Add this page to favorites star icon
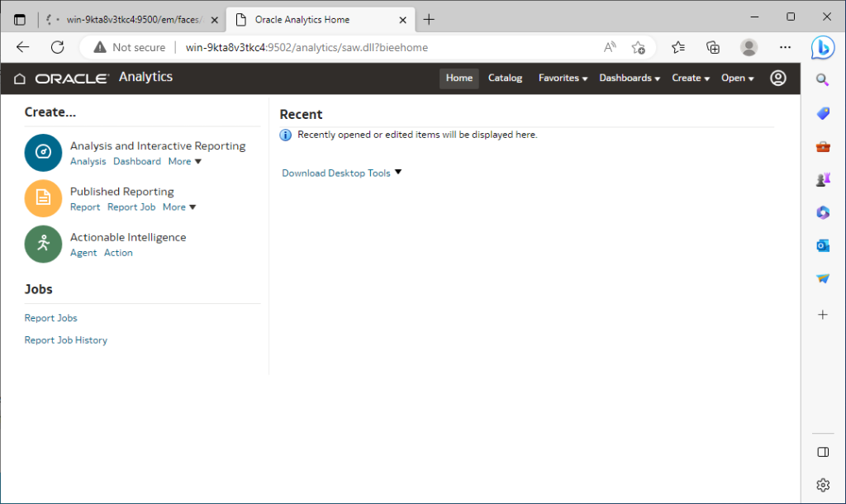This screenshot has height=504, width=846. 639,47
